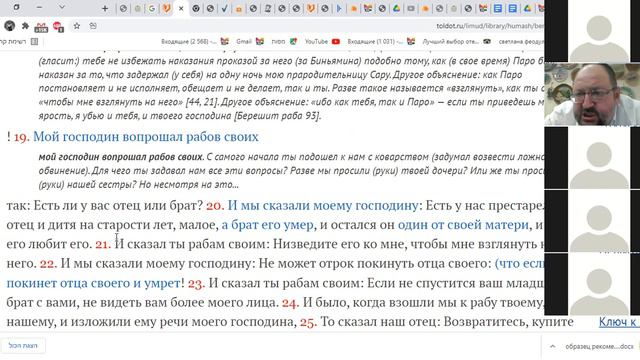Open bookmark Входящие (1 031)
This screenshot has width=640, height=360.
click(x=381, y=41)
